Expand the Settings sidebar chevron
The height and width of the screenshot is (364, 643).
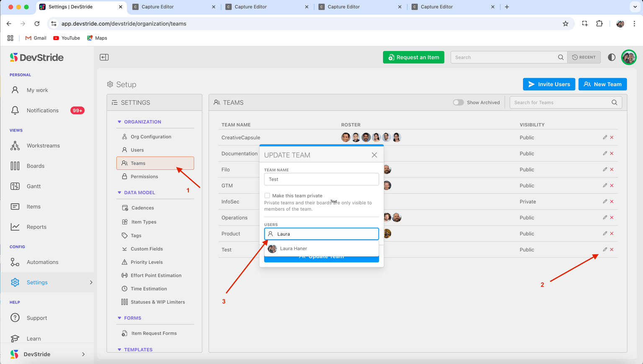coord(91,282)
